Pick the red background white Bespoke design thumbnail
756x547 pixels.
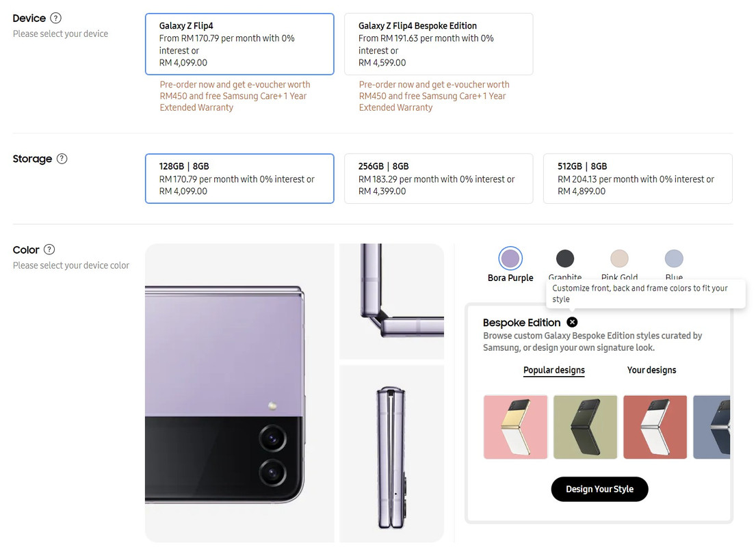pyautogui.click(x=655, y=427)
